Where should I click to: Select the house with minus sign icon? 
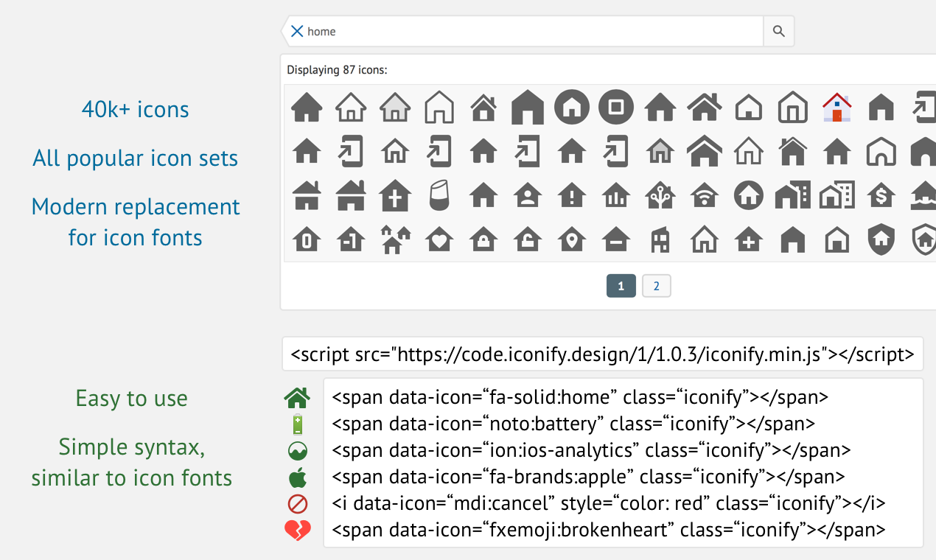point(616,240)
